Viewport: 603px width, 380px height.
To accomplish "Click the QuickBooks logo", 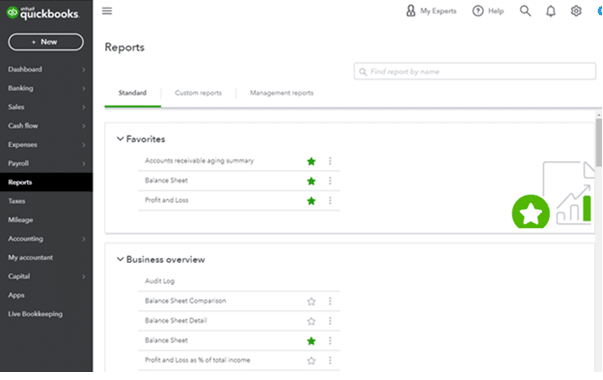I will [x=43, y=13].
